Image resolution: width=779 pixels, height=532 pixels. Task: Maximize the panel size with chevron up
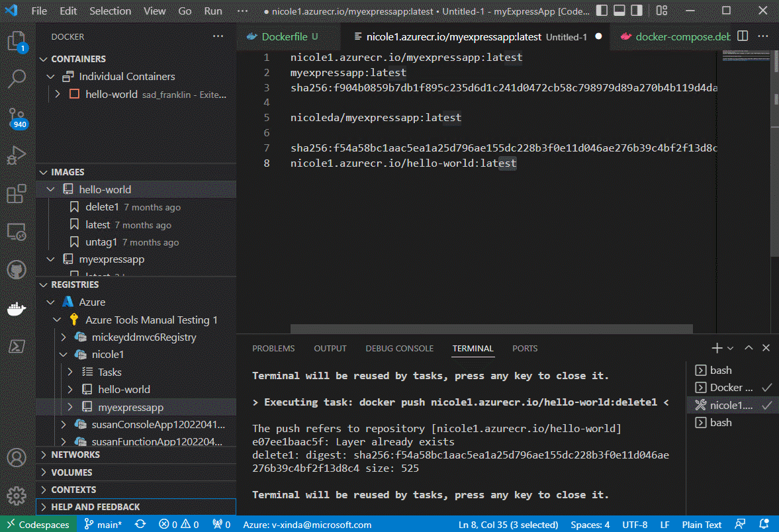(x=749, y=348)
